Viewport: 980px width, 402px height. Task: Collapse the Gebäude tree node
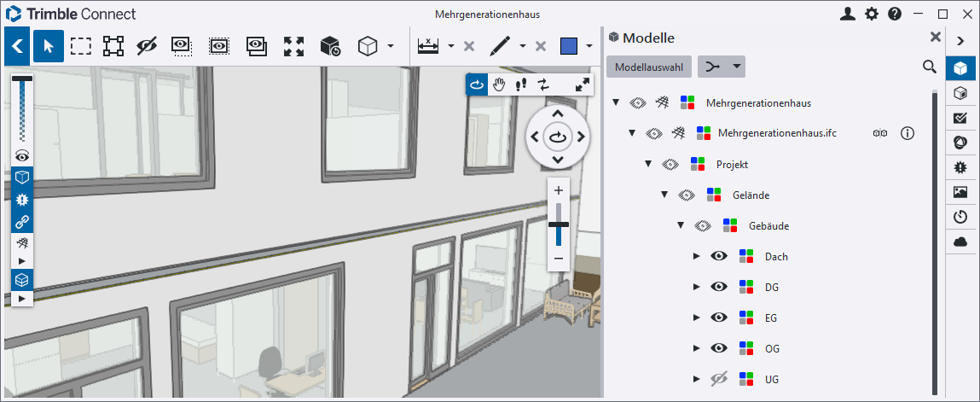click(681, 226)
